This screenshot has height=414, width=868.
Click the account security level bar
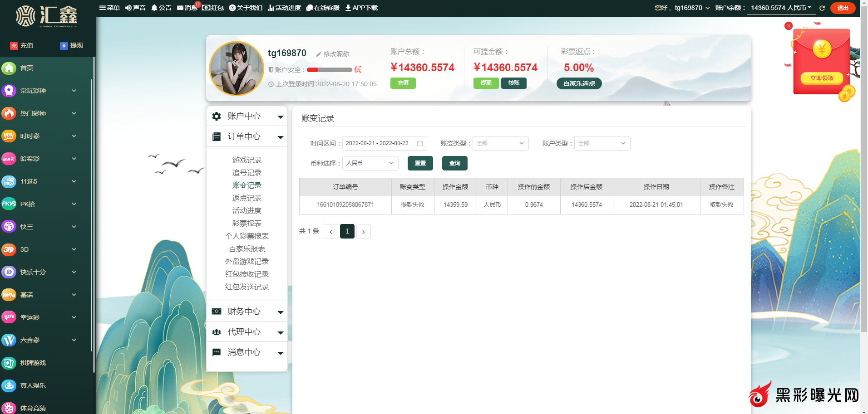(329, 70)
